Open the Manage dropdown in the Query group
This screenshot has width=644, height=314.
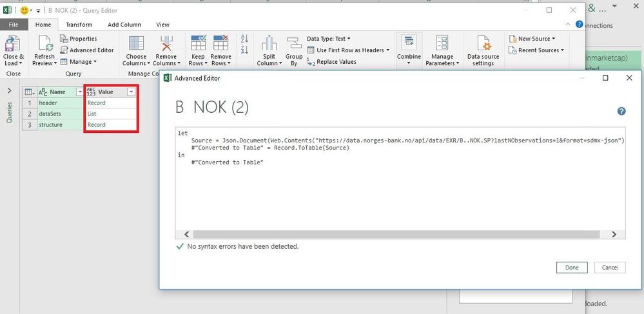click(x=78, y=62)
